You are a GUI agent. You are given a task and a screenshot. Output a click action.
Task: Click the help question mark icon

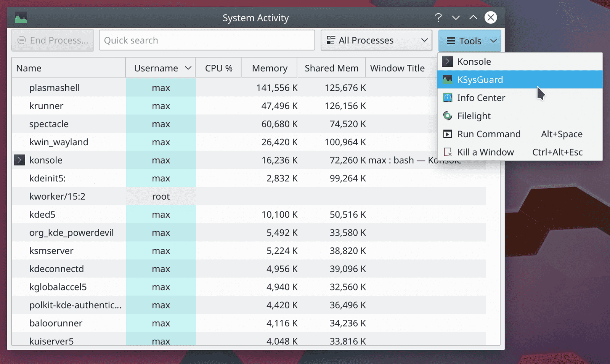[x=438, y=18]
